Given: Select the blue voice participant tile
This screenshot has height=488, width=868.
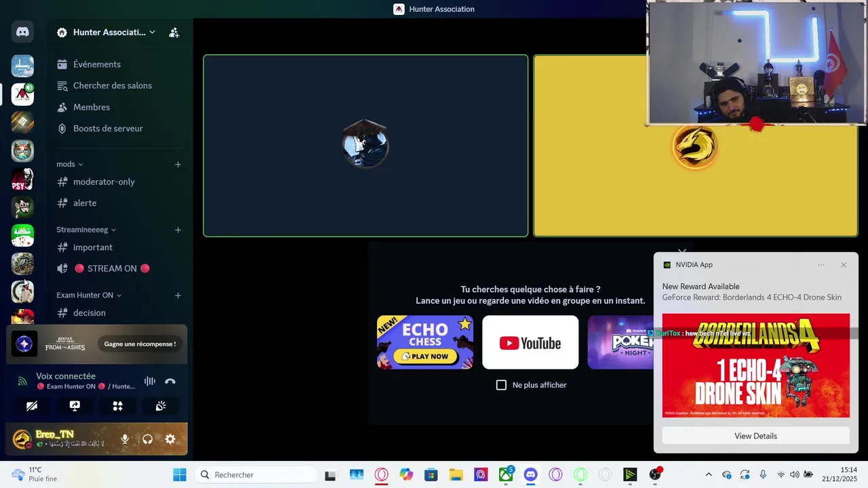Looking at the screenshot, I should click(366, 146).
